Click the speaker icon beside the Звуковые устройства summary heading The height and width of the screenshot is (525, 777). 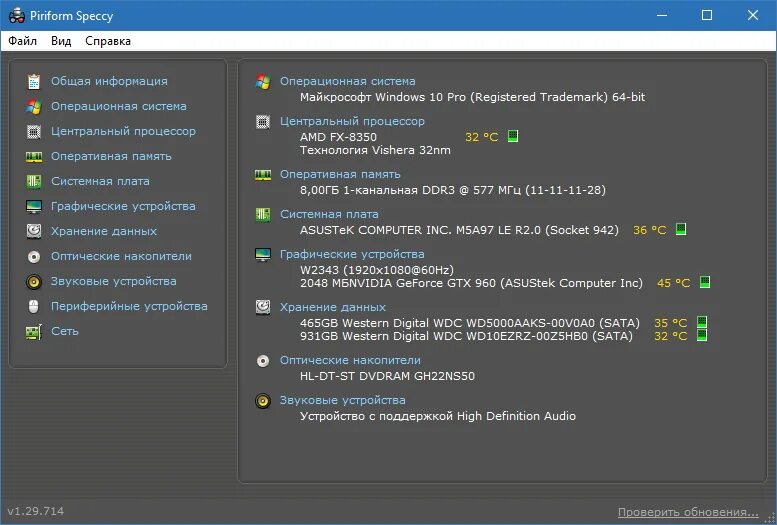(x=263, y=401)
